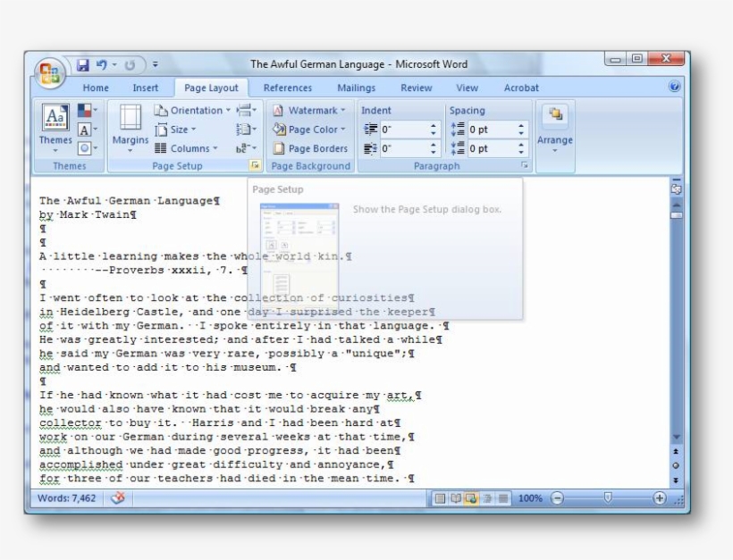
Task: Expand the Undo history arrow
Action: coord(114,64)
